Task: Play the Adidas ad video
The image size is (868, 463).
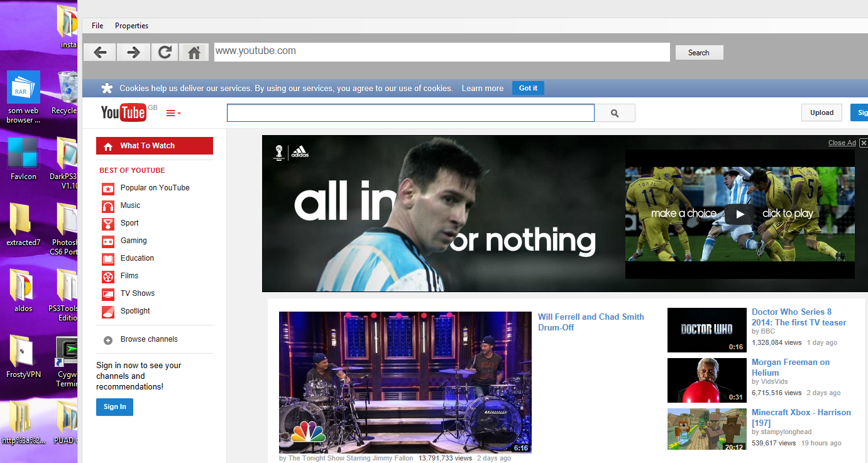Action: click(x=740, y=214)
